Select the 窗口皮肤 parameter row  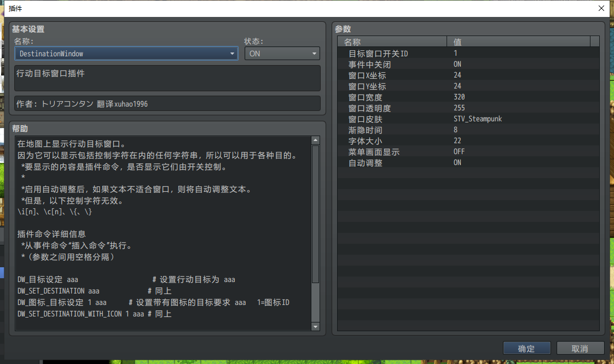coord(468,119)
